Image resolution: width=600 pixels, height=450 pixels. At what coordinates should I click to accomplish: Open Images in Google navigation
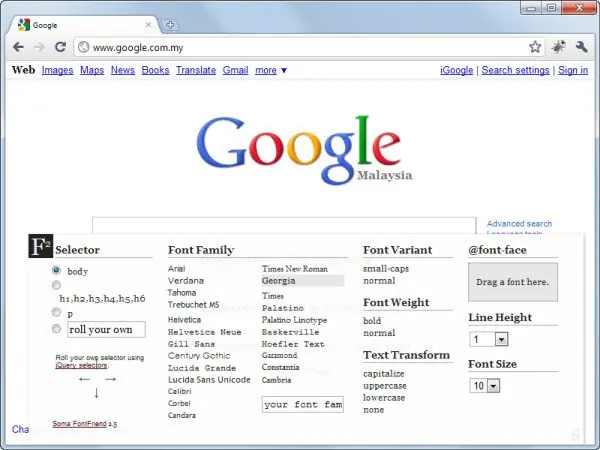coord(57,70)
